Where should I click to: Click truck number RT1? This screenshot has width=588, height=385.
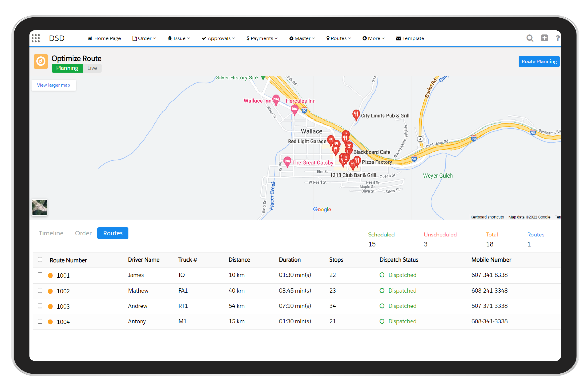tap(183, 306)
